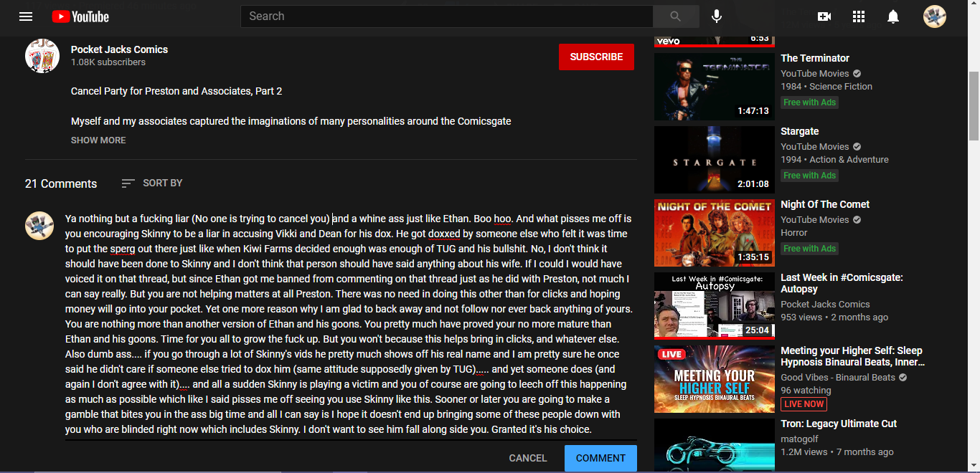Click LIVE NOW badge on Higher Self video
Image resolution: width=980 pixels, height=473 pixels.
pyautogui.click(x=804, y=404)
